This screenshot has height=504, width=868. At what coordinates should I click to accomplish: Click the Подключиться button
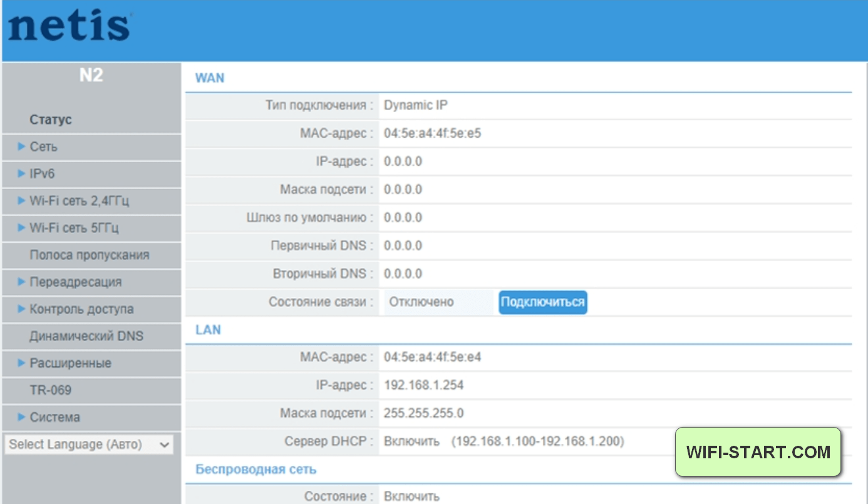[543, 302]
